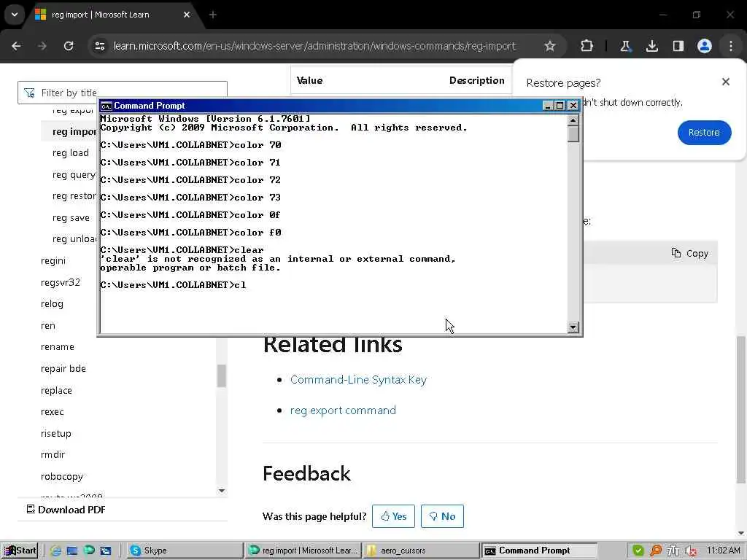Open reg save in sidebar
Screen dimensions: 747x560
(x=71, y=217)
